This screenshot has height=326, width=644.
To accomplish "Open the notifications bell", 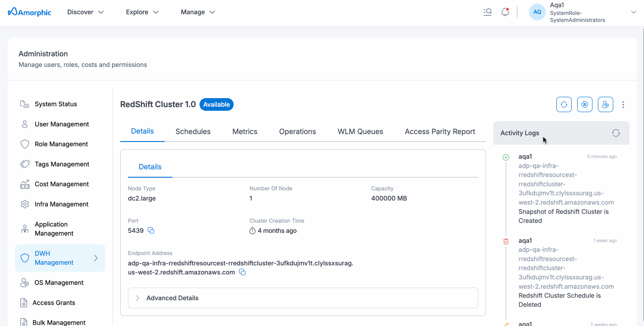I will 505,12.
